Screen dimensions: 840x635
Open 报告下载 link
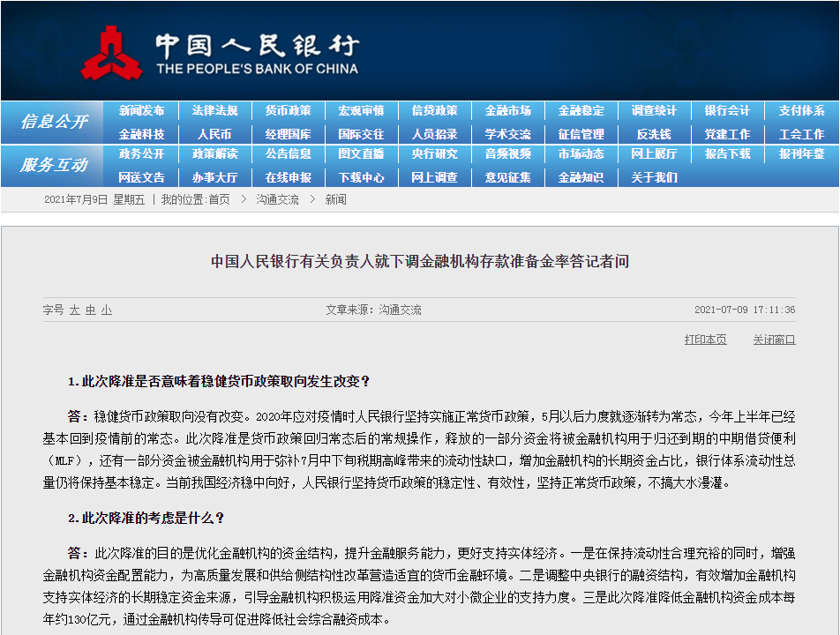coord(727,154)
